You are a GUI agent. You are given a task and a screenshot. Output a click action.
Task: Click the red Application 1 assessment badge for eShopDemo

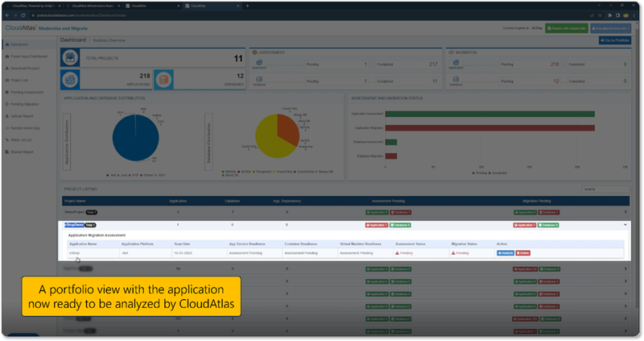377,225
